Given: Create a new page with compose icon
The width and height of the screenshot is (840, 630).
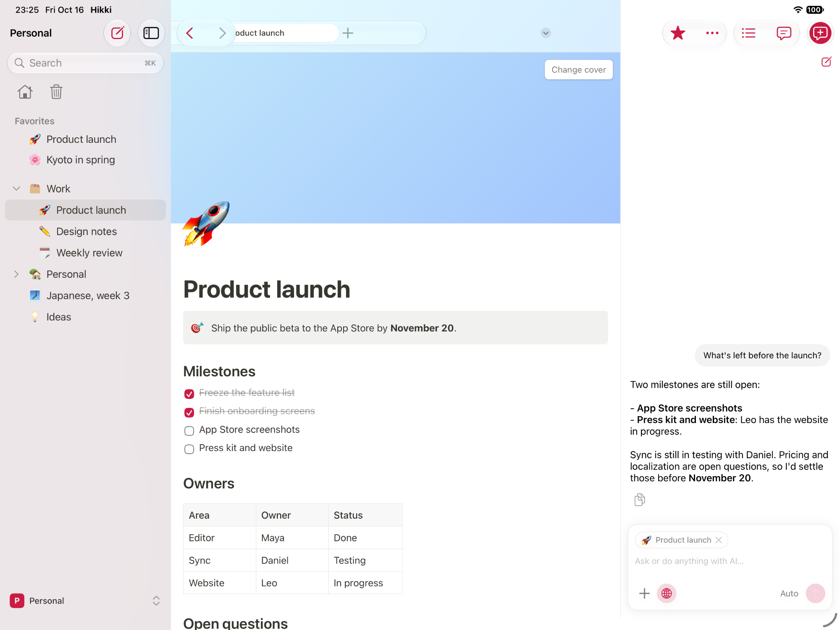Looking at the screenshot, I should tap(117, 33).
